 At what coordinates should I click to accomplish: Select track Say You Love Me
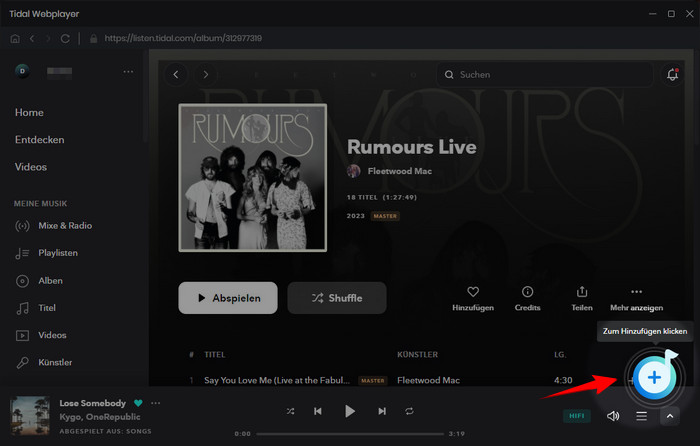tap(277, 380)
